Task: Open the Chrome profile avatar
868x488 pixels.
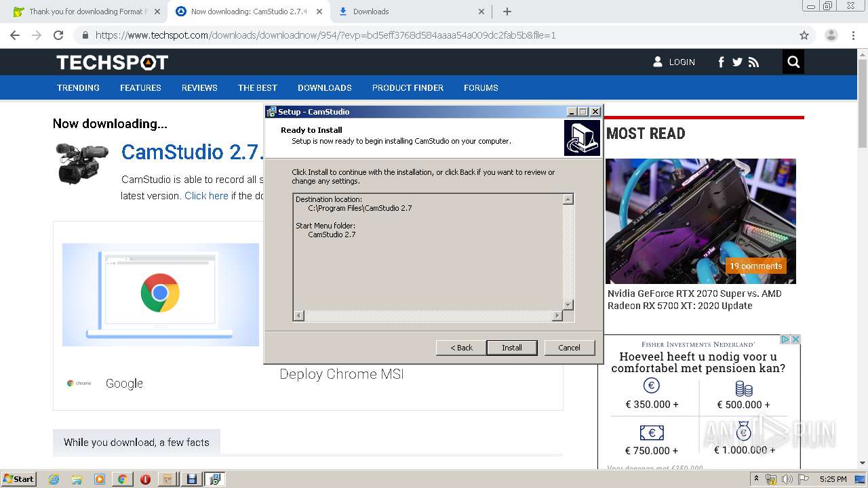Action: pyautogui.click(x=831, y=35)
